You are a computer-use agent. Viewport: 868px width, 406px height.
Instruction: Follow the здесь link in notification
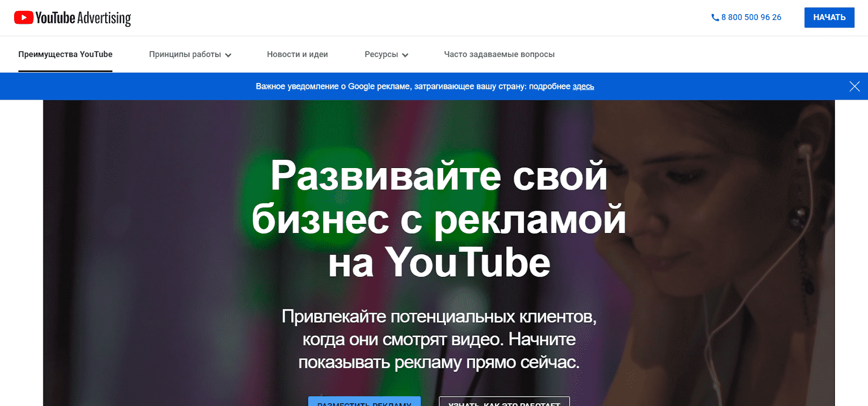click(583, 86)
